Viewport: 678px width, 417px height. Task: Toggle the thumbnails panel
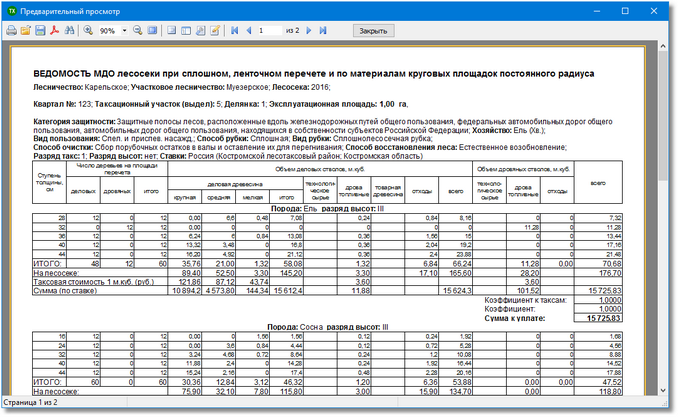click(x=186, y=31)
